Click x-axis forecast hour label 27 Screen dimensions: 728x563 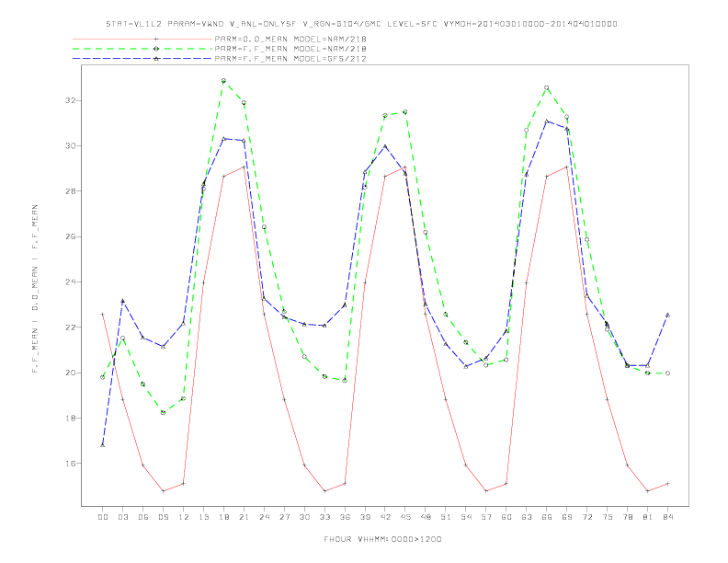tap(284, 517)
